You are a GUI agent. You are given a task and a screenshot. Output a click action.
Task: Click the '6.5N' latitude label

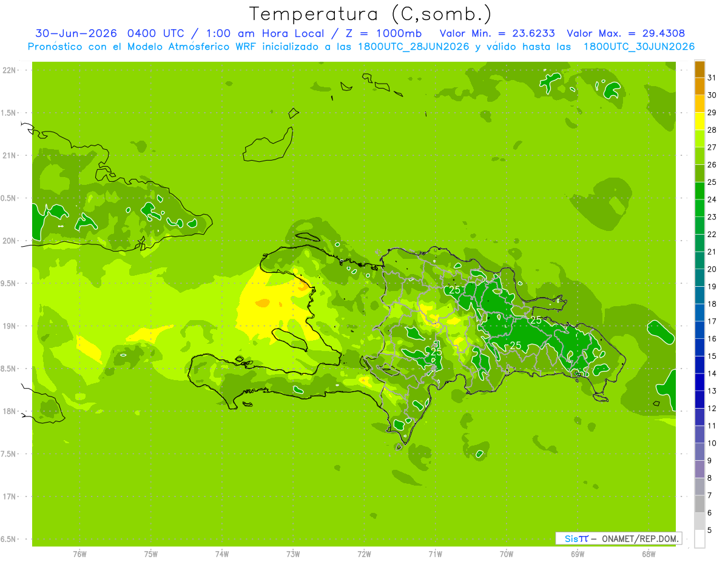click(x=9, y=540)
